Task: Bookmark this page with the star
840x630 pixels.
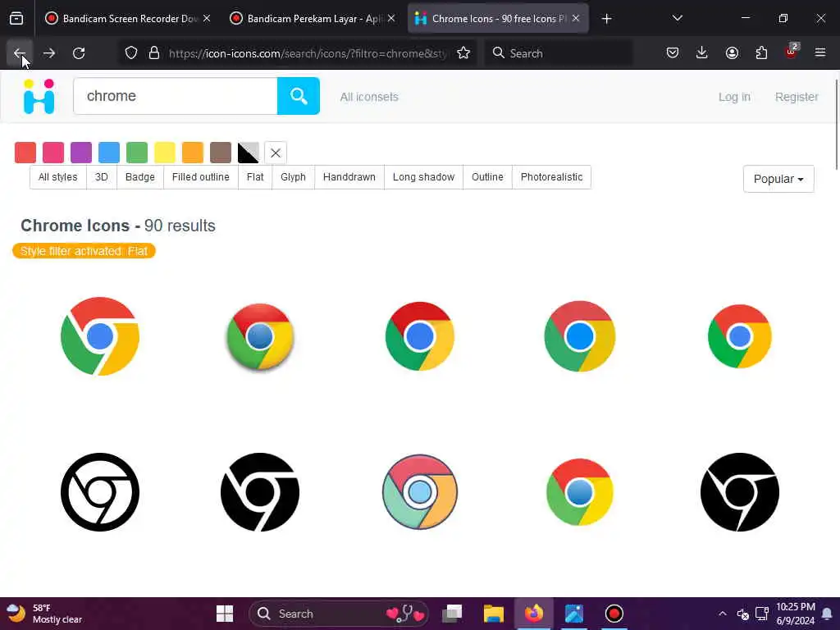Action: (464, 53)
